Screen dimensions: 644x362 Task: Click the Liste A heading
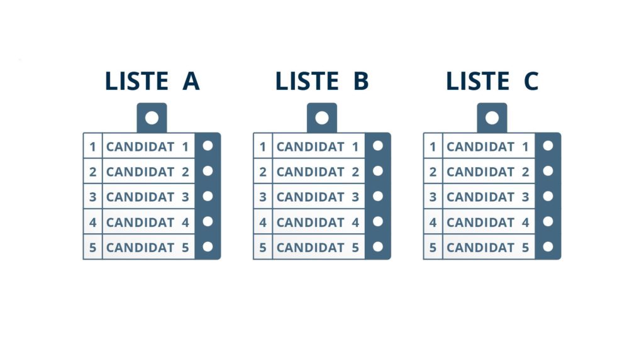pos(152,81)
